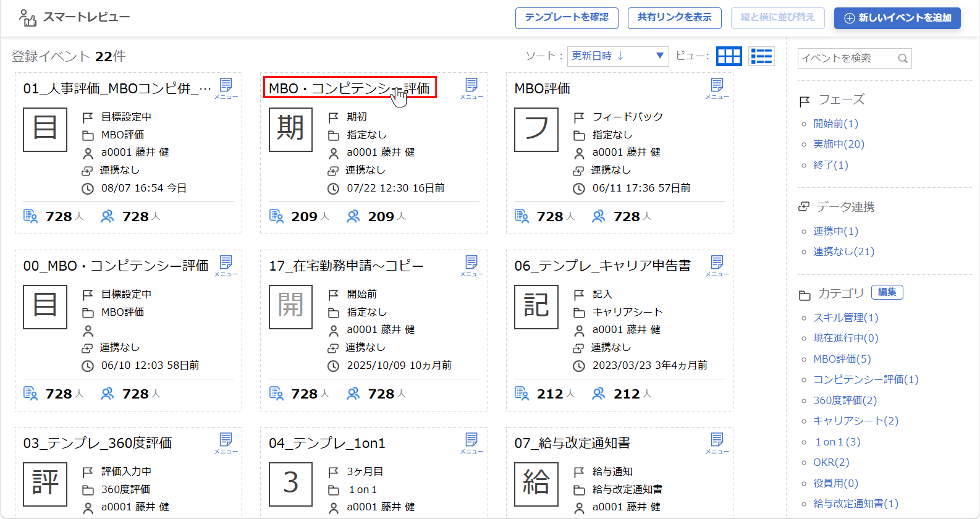Screen dimensions: 980x519
Task: Click timestamp 2023/03/23 3年4ヵ月前
Action: click(x=650, y=365)
